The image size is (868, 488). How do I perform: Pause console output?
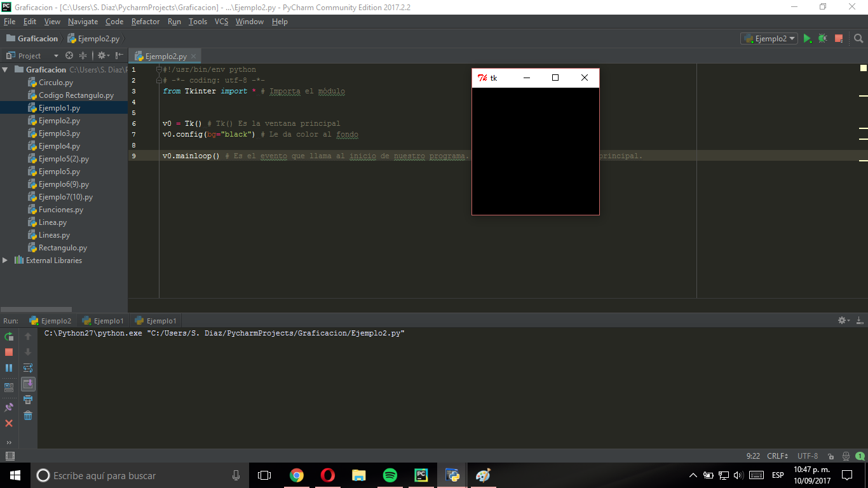[x=8, y=367]
